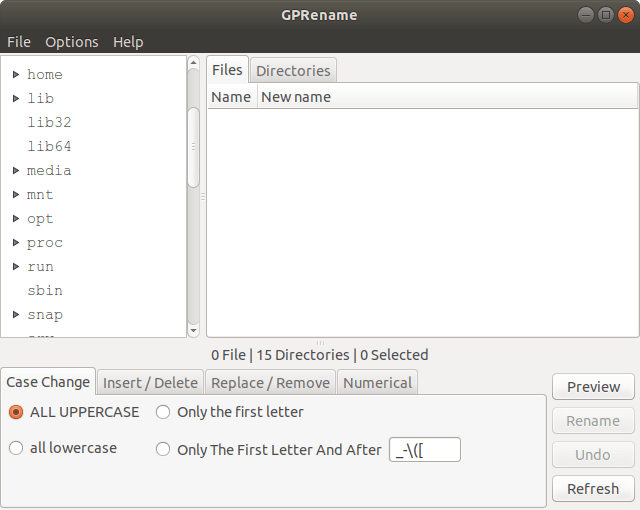Click the separator characters text field
This screenshot has width=640, height=510.
(424, 450)
